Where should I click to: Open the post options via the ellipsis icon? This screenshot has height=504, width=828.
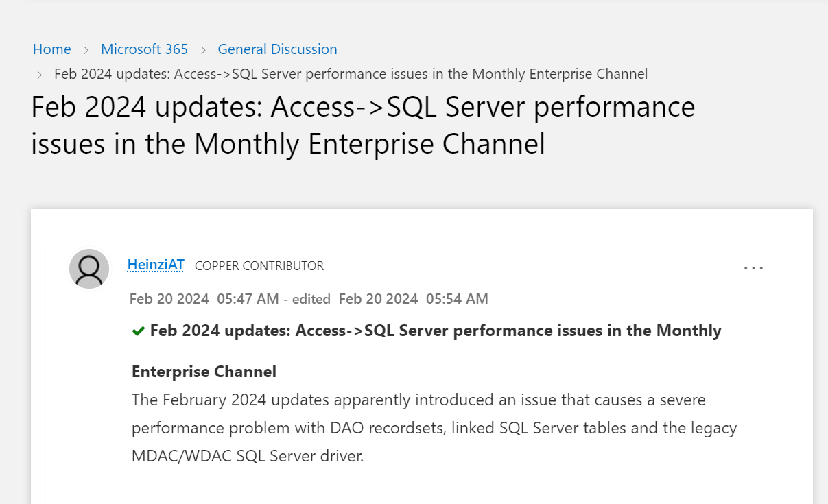[753, 267]
